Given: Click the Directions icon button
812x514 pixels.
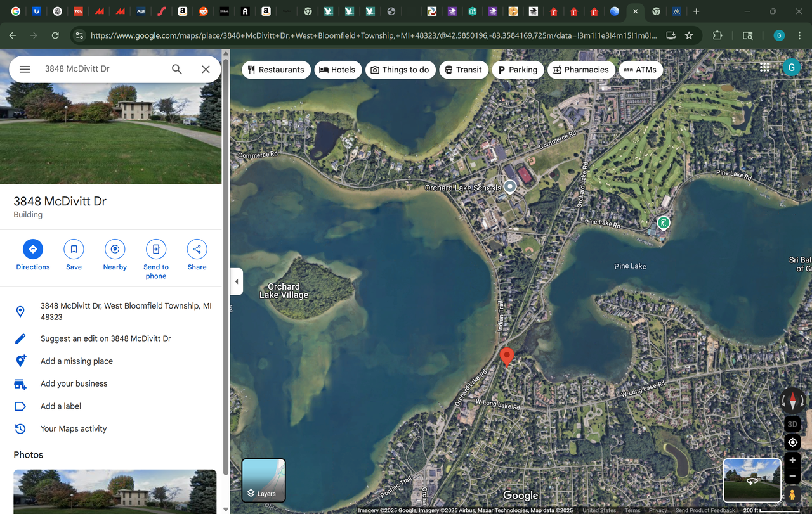Looking at the screenshot, I should coord(32,249).
